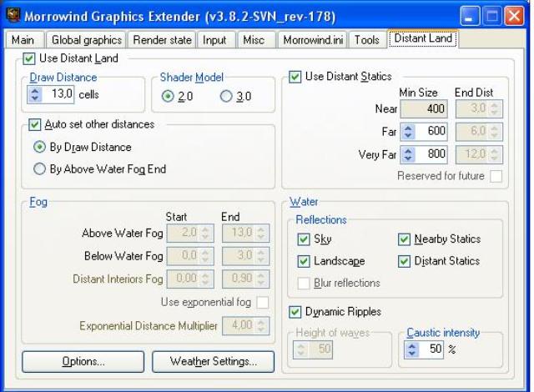Screen dimensions: 534x392
Task: Select Shader Model 3.0 radio button
Action: tap(225, 96)
